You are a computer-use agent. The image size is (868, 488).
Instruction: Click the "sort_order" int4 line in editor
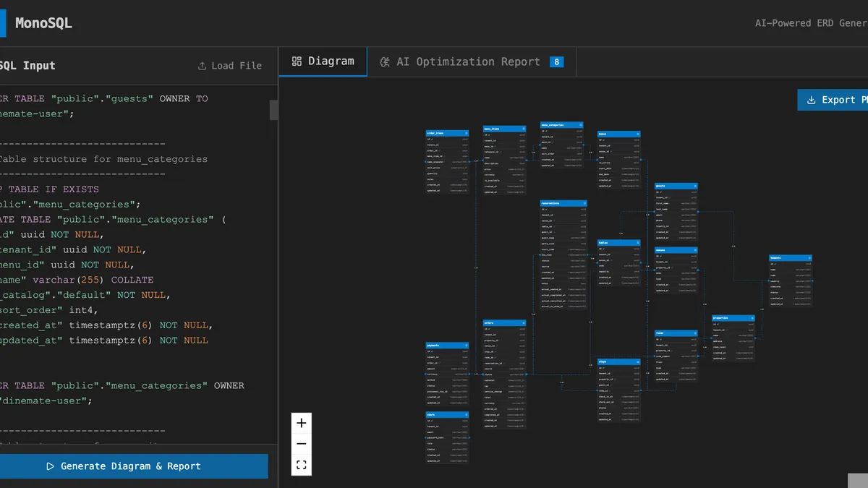(48, 310)
